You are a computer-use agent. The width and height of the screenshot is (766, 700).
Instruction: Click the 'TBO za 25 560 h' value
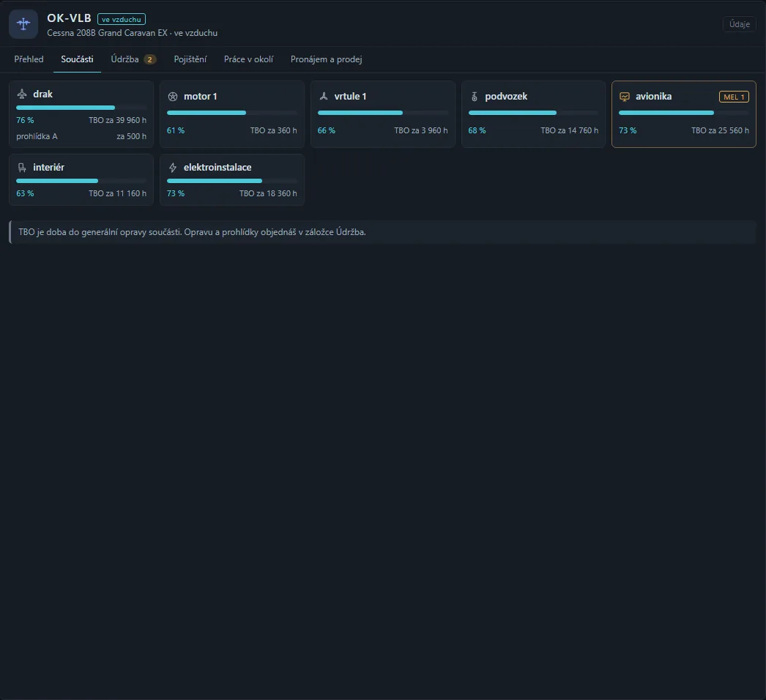pos(720,130)
